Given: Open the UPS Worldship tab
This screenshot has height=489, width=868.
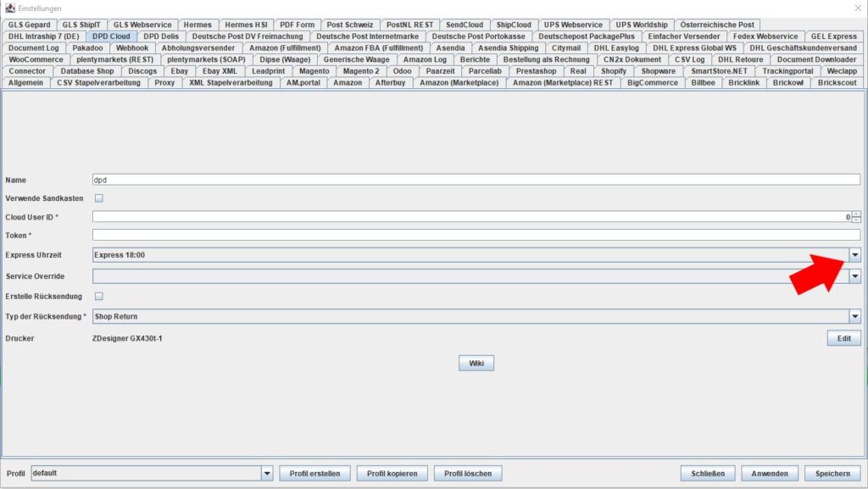Looking at the screenshot, I should (642, 25).
